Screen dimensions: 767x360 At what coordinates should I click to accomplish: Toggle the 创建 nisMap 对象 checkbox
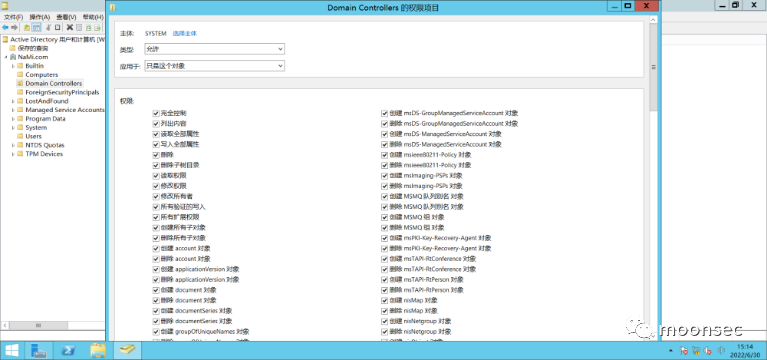tap(384, 300)
